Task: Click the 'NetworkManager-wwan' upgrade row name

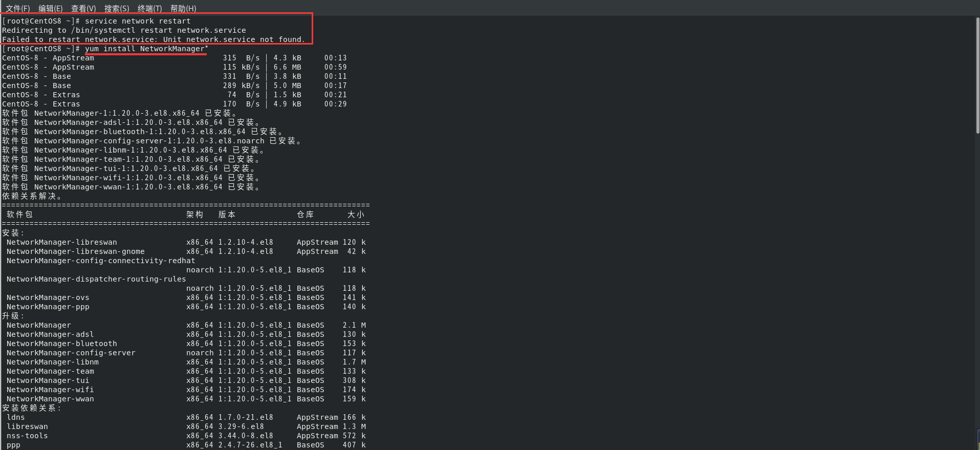Action: (x=50, y=399)
